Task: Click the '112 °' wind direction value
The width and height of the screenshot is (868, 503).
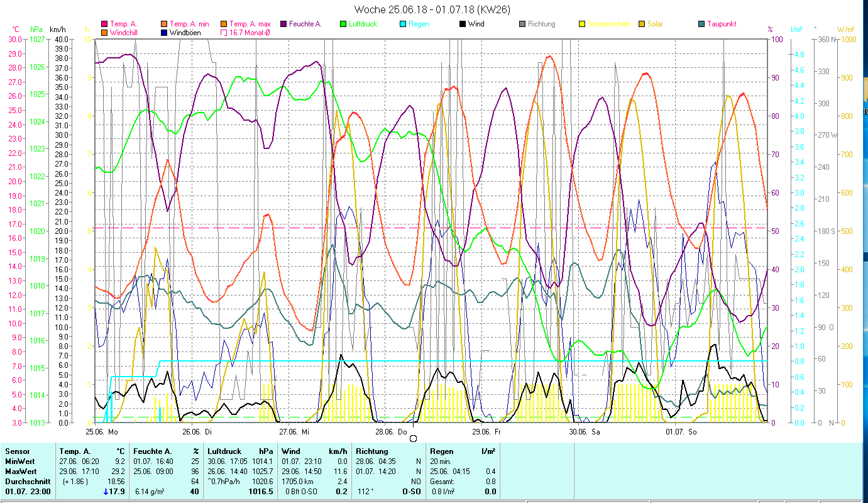Action: (x=366, y=491)
